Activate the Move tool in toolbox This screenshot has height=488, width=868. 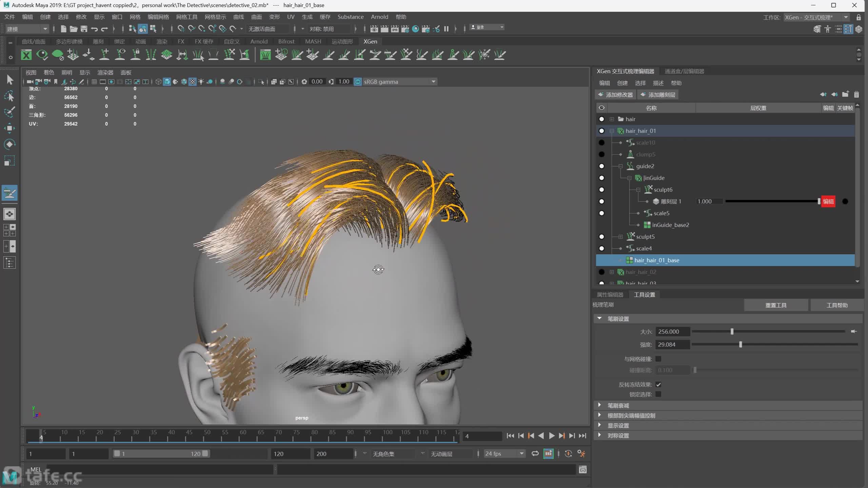point(9,128)
